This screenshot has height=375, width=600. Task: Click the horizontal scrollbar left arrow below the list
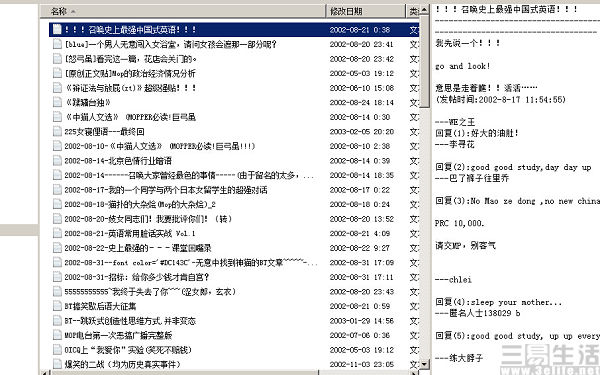pos(44,373)
